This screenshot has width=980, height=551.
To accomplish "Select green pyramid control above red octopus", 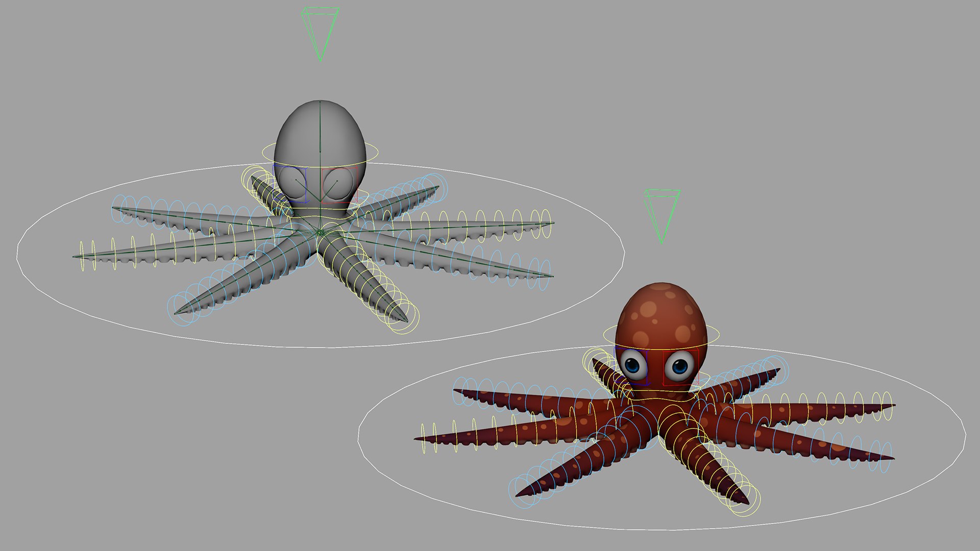I will [661, 216].
